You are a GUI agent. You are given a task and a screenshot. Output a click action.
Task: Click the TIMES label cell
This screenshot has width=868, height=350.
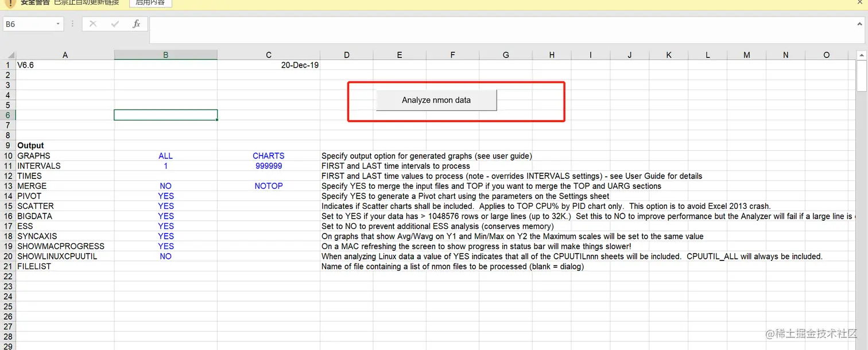click(65, 176)
